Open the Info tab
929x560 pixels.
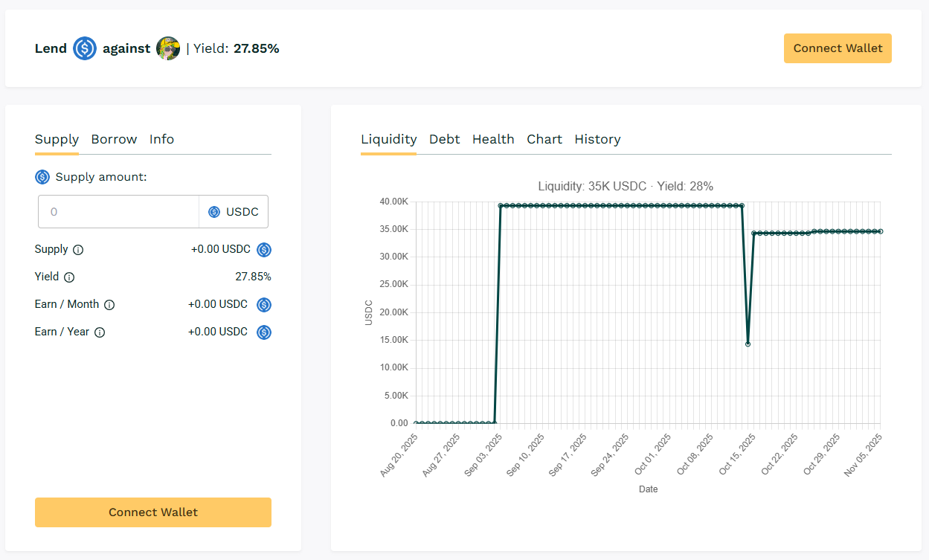click(161, 139)
